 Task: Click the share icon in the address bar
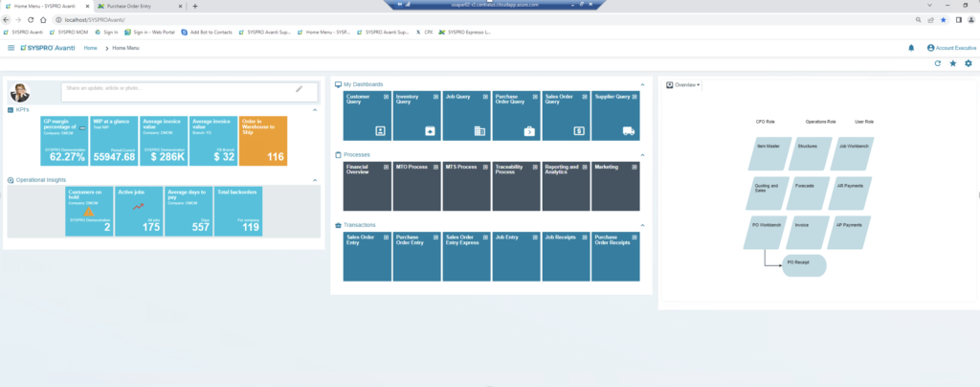click(930, 20)
